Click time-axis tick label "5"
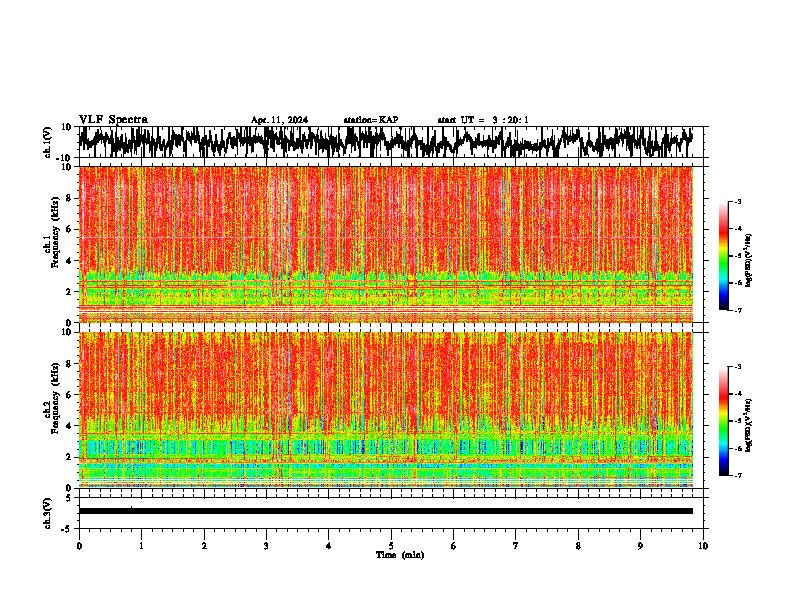Image resolution: width=792 pixels, height=612 pixels. coord(391,546)
